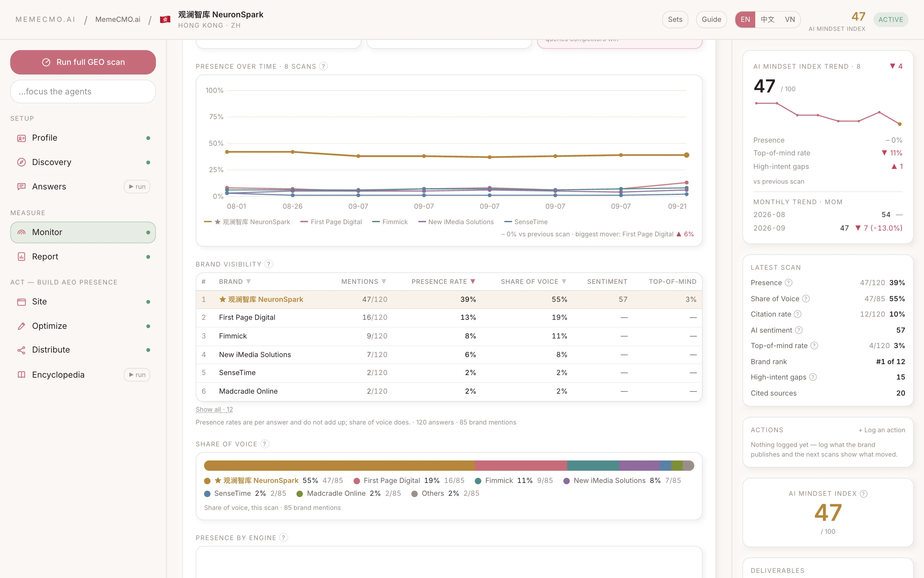Open the Guide button
The image size is (924, 578).
click(711, 20)
